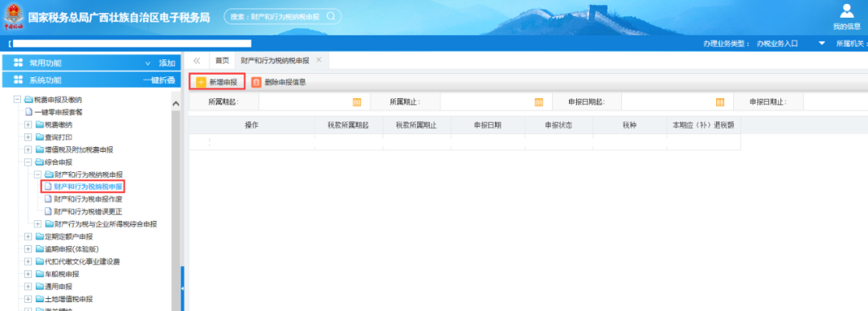Click the 我的信息 label
Screen dimensions: 868x311
coord(846,26)
